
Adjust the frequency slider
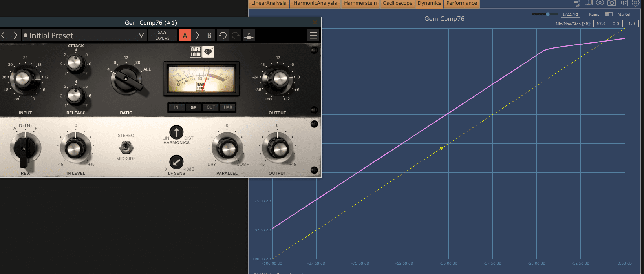pos(545,14)
